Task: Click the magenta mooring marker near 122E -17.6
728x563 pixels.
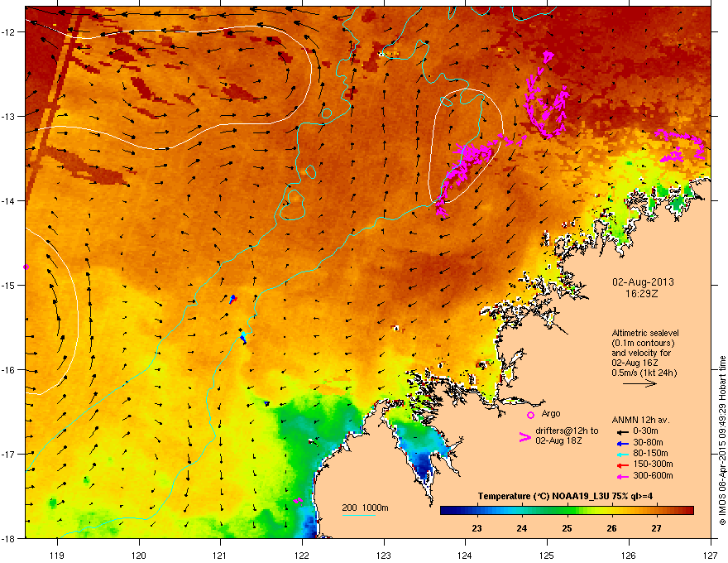Action: pos(298,501)
